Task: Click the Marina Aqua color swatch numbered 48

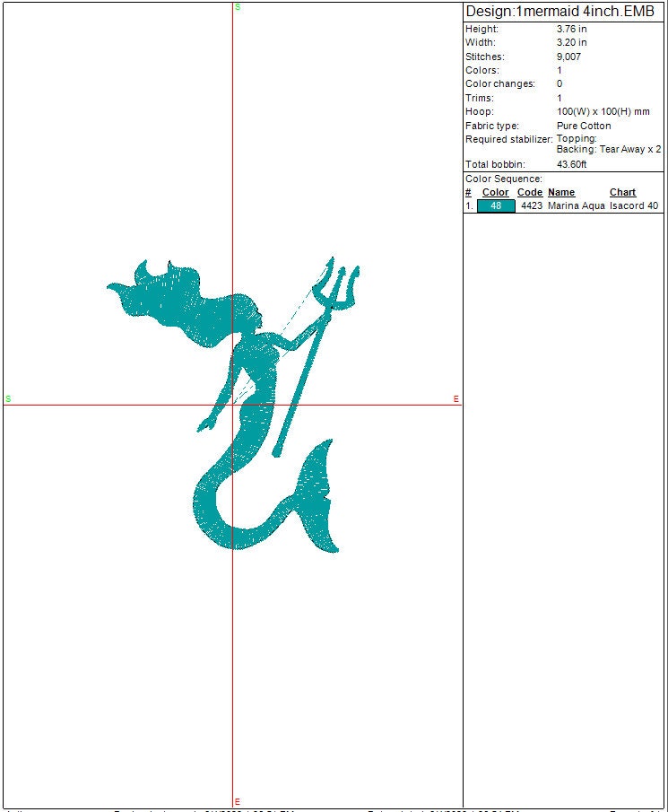Action: click(496, 206)
